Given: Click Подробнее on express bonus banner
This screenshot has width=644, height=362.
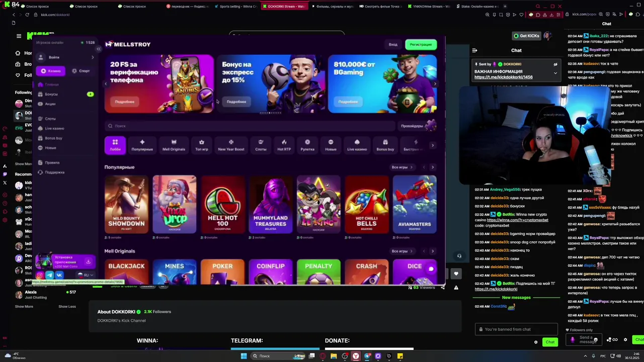Looking at the screenshot, I should 236,102.
